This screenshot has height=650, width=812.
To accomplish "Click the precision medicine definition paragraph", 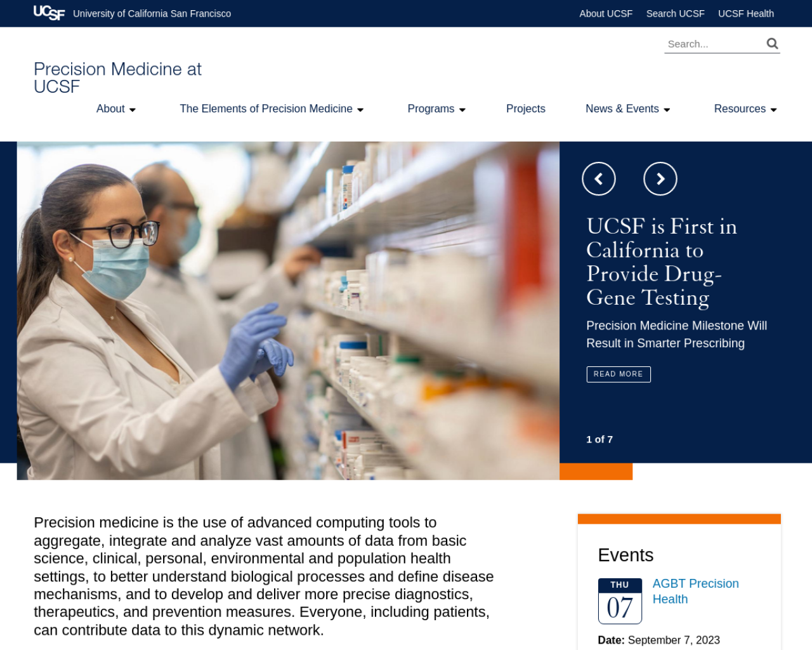I will pyautogui.click(x=264, y=576).
